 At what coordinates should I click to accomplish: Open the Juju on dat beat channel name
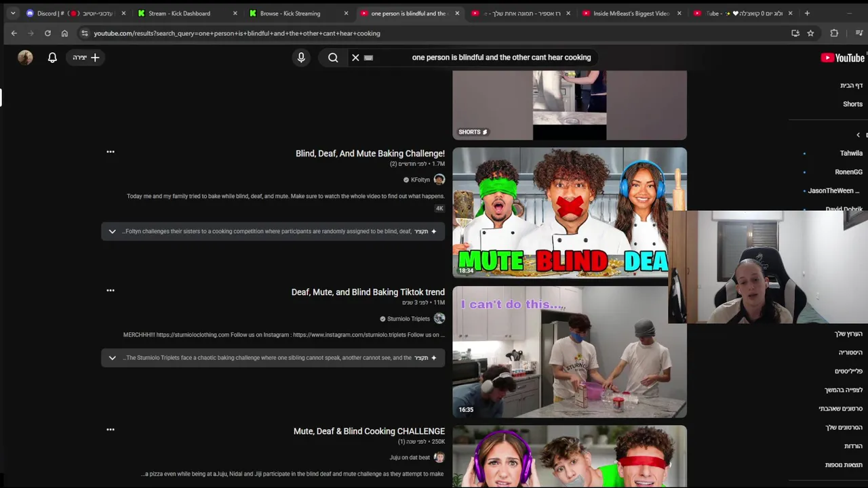click(x=410, y=457)
